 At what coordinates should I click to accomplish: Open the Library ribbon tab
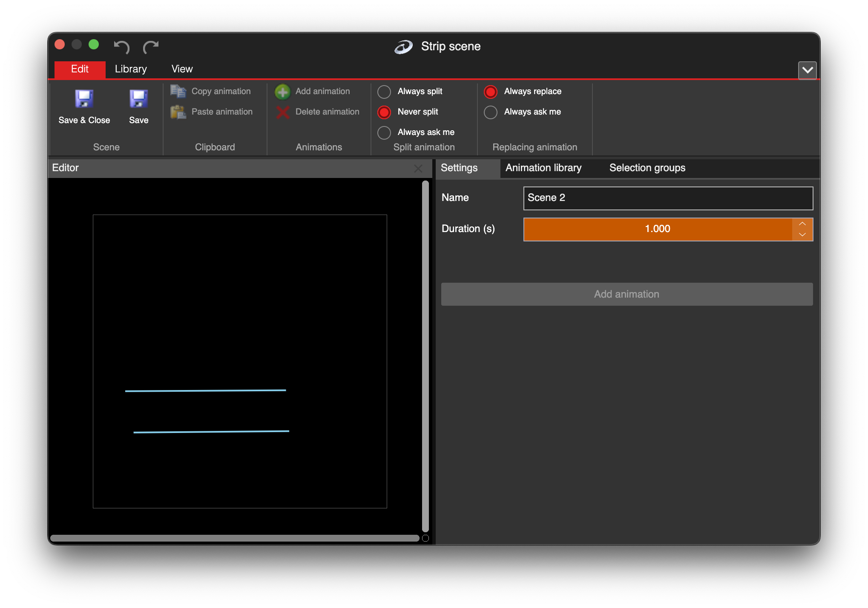coord(131,69)
